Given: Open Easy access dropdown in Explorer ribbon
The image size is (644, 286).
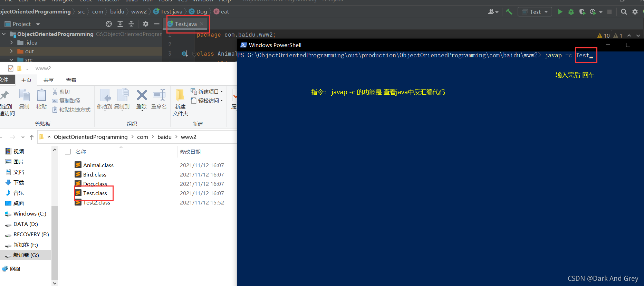Looking at the screenshot, I should pyautogui.click(x=207, y=101).
